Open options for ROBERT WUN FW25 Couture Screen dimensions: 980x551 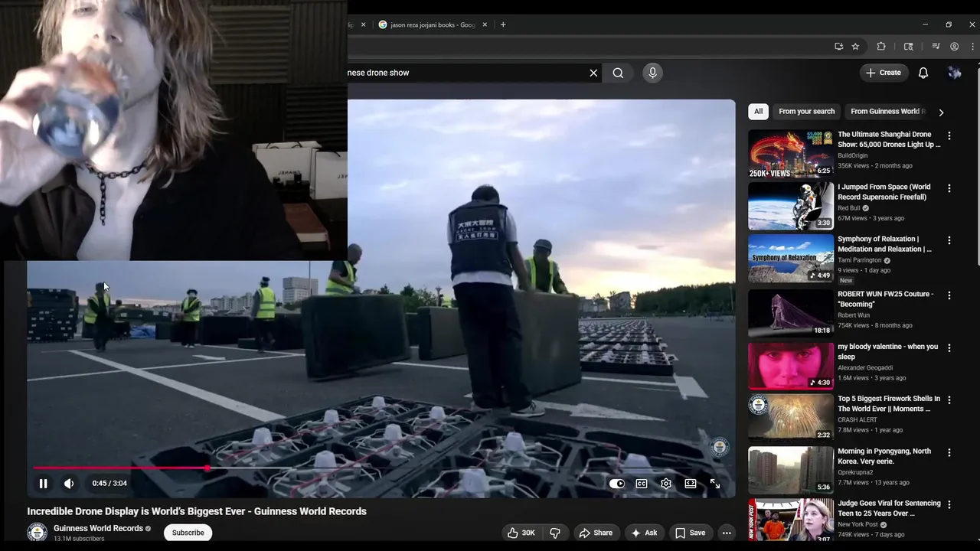coord(949,295)
